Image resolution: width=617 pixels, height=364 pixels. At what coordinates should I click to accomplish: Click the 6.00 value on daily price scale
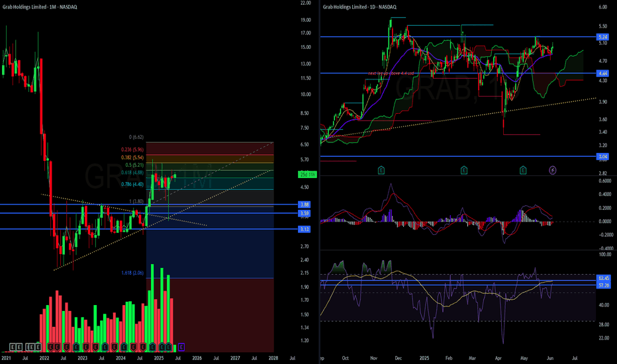(603, 7)
